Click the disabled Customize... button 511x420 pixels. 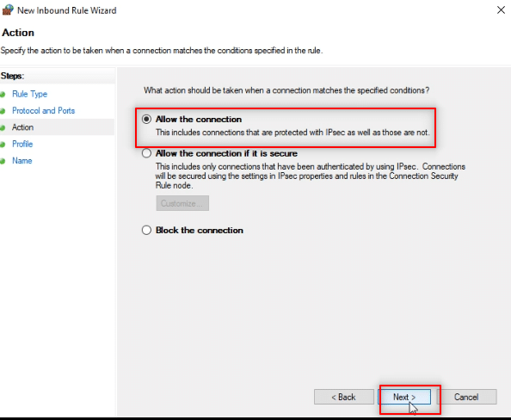pyautogui.click(x=182, y=203)
